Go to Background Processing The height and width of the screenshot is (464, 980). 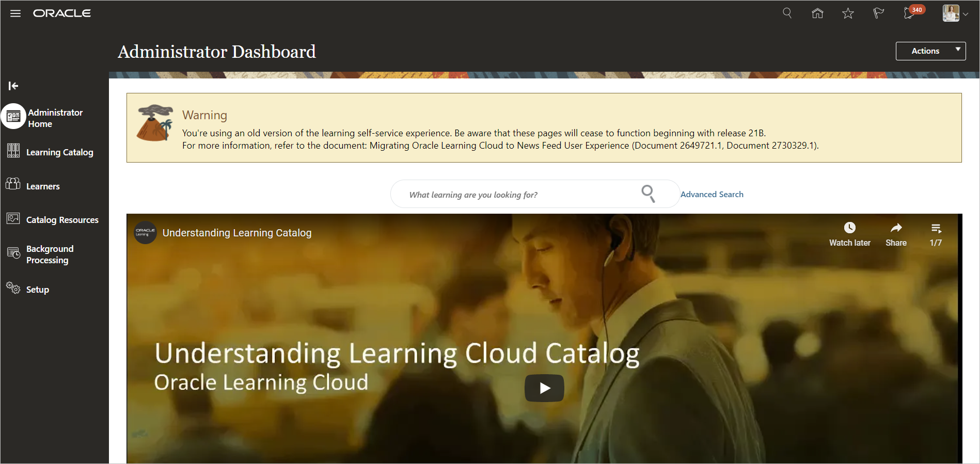coord(50,254)
